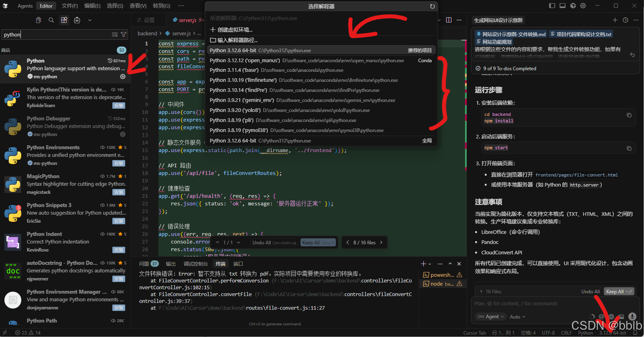Select Python 3.10.19 llmfinetune interpreter

(321, 80)
